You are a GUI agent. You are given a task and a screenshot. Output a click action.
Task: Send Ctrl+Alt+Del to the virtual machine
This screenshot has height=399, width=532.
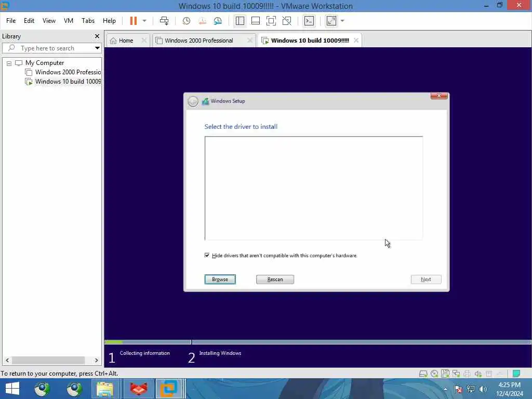[x=164, y=21]
